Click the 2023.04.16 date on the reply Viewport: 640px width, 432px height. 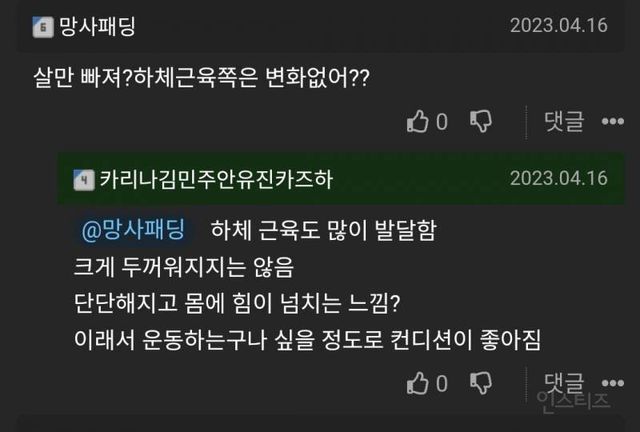click(558, 179)
